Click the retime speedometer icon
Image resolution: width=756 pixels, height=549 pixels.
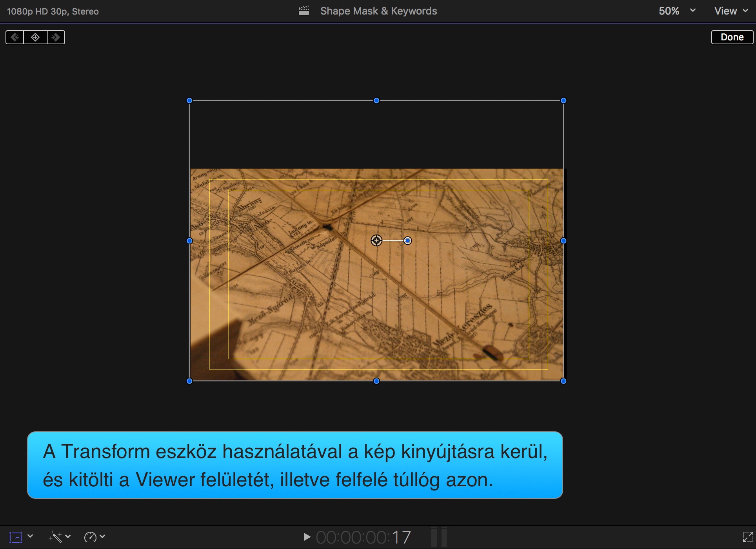pyautogui.click(x=90, y=537)
